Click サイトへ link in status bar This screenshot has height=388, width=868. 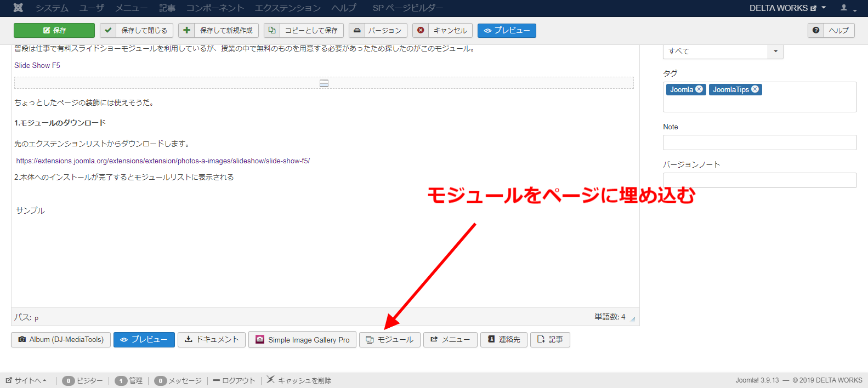click(x=26, y=380)
